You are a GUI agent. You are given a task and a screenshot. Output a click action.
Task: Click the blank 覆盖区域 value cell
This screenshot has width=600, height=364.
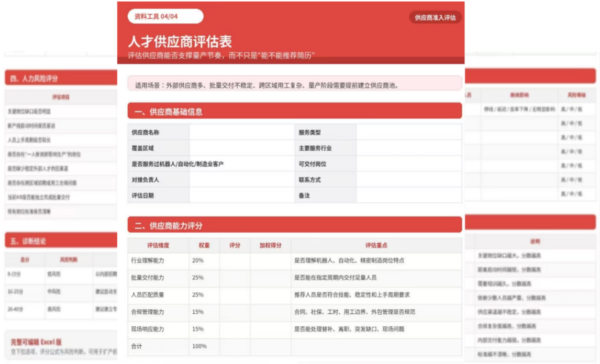[242, 148]
